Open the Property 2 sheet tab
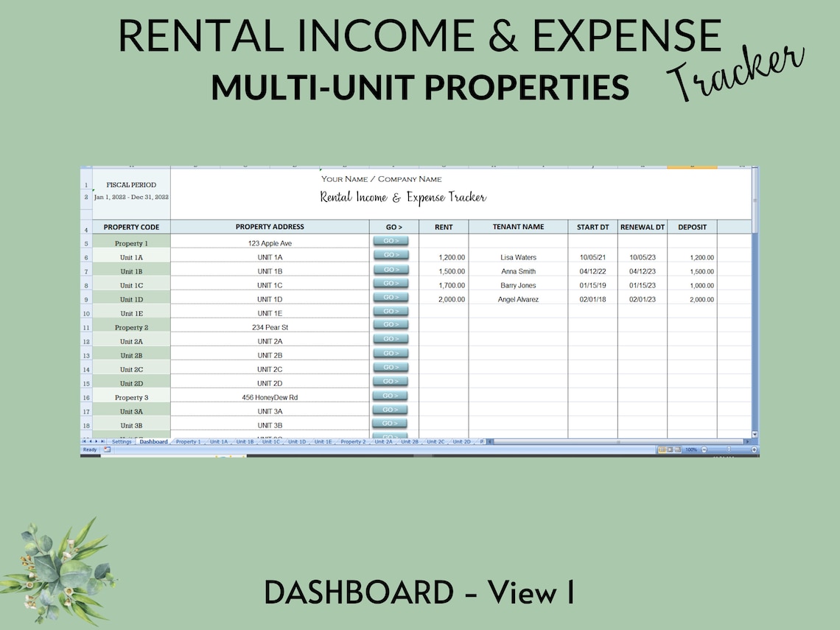The width and height of the screenshot is (840, 630). click(354, 441)
